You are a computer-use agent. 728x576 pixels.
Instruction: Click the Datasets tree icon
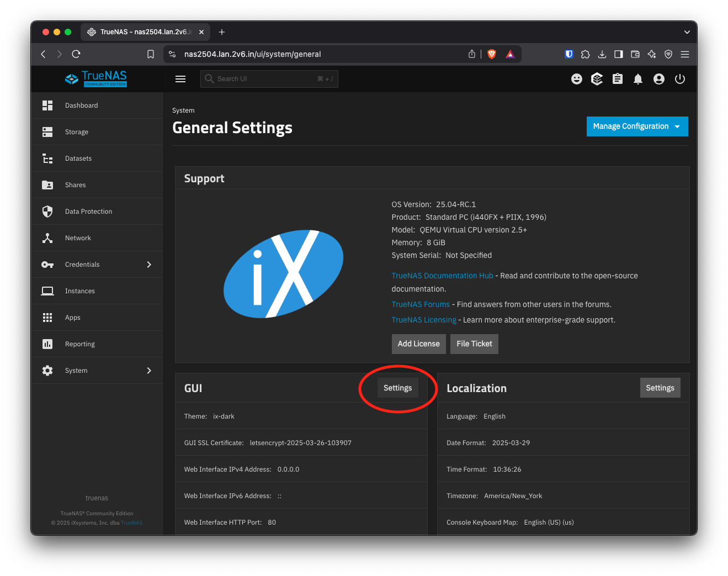pos(47,158)
